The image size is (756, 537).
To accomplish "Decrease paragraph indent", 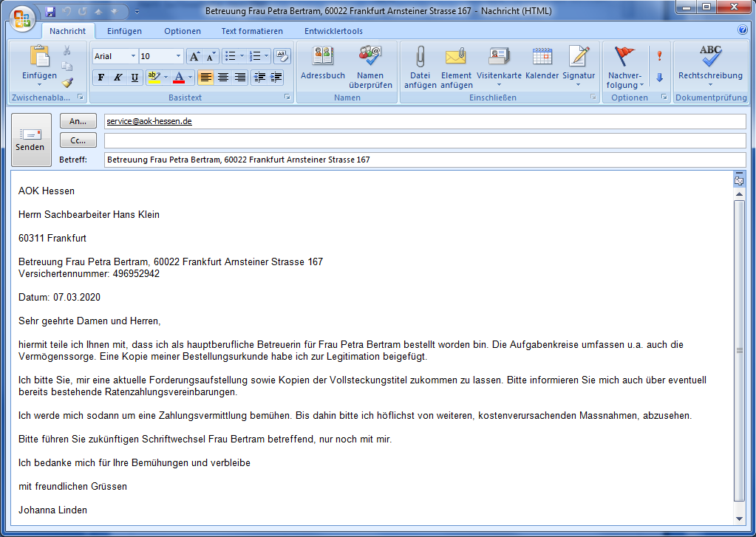I will click(x=259, y=77).
